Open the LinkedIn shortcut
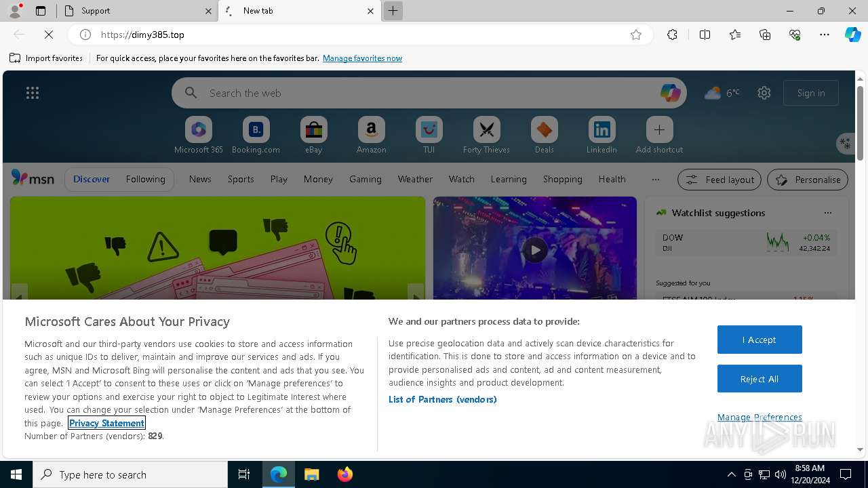This screenshot has height=488, width=868. [x=602, y=135]
